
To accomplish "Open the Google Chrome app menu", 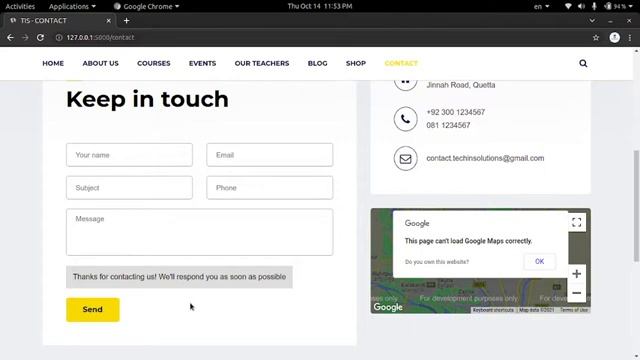I will pos(147,6).
